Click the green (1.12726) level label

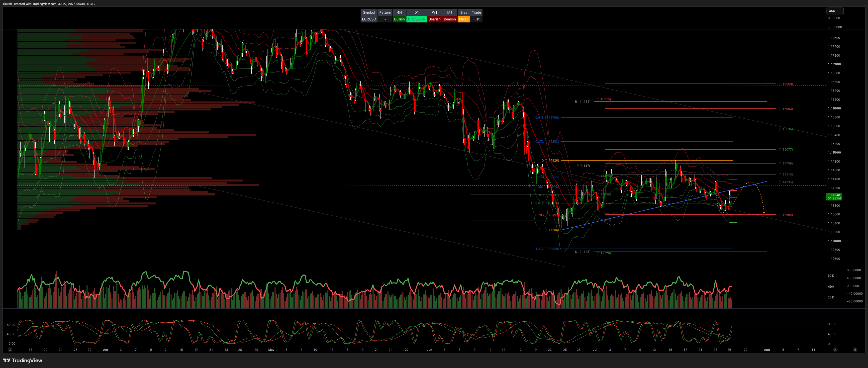(x=603, y=253)
